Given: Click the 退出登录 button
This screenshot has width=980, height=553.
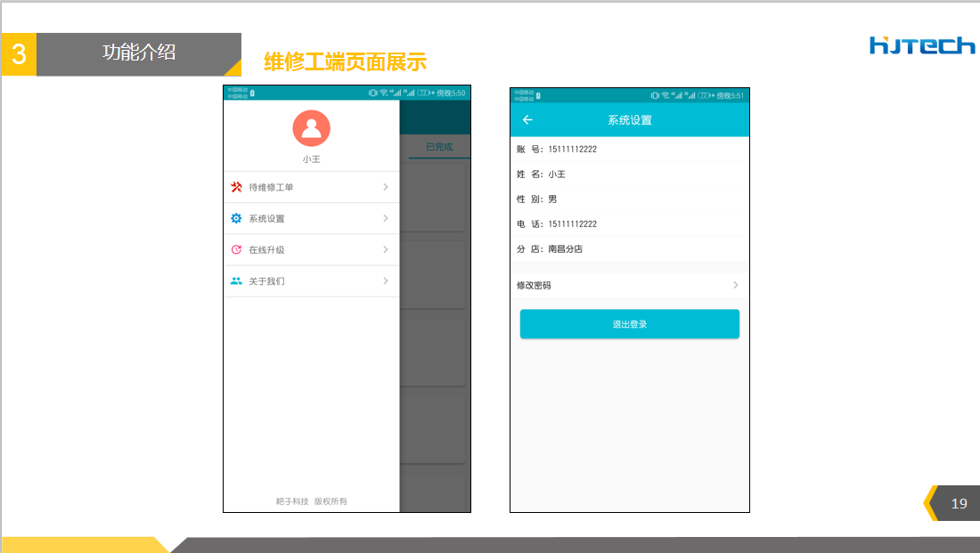Looking at the screenshot, I should pyautogui.click(x=629, y=324).
